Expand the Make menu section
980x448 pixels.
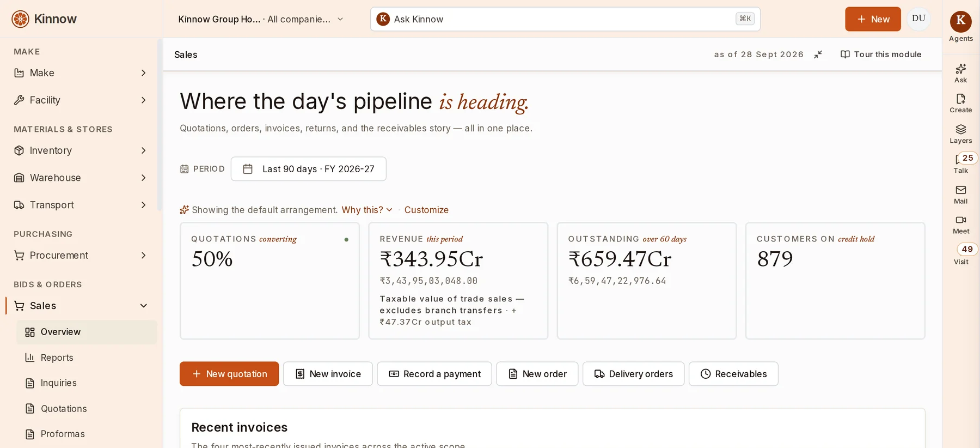[81, 73]
